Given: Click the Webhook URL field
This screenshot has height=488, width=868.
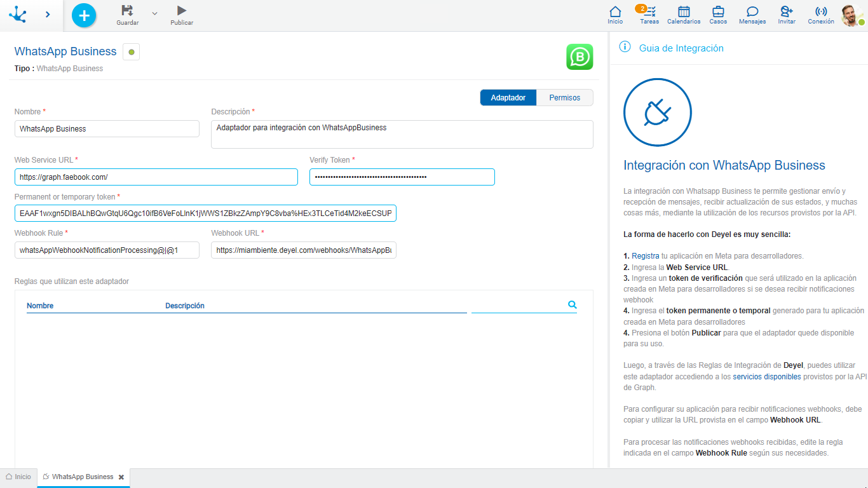Looking at the screenshot, I should pyautogui.click(x=304, y=250).
